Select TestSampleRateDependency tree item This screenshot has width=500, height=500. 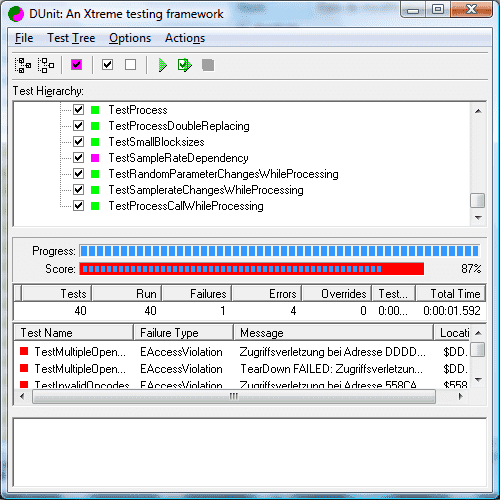point(178,158)
